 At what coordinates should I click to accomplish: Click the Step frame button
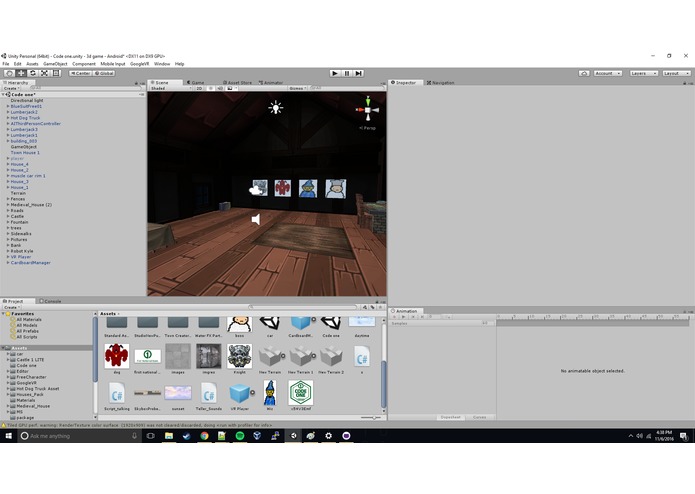[x=359, y=73]
